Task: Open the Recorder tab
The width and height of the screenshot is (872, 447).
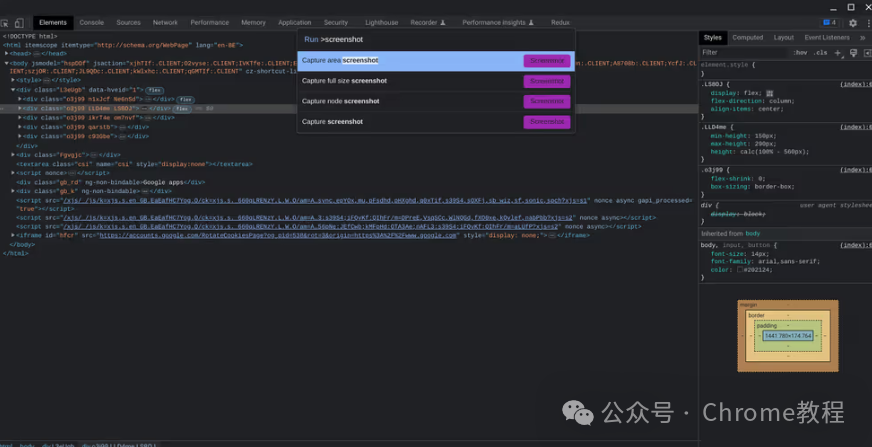Action: [428, 23]
